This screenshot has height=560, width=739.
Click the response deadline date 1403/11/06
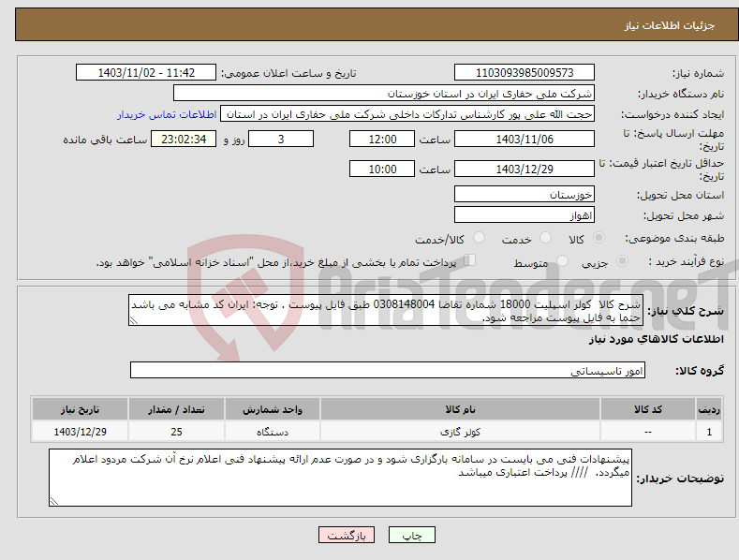(525, 139)
